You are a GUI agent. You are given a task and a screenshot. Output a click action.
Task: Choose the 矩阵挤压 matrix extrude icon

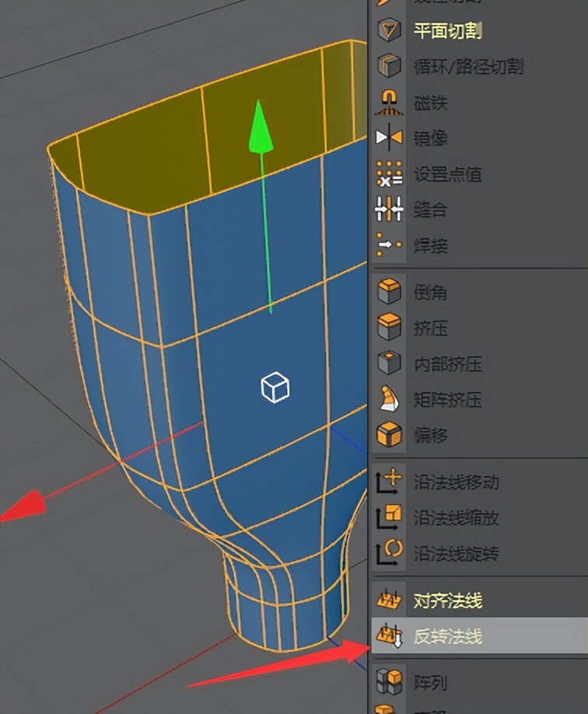(x=389, y=399)
